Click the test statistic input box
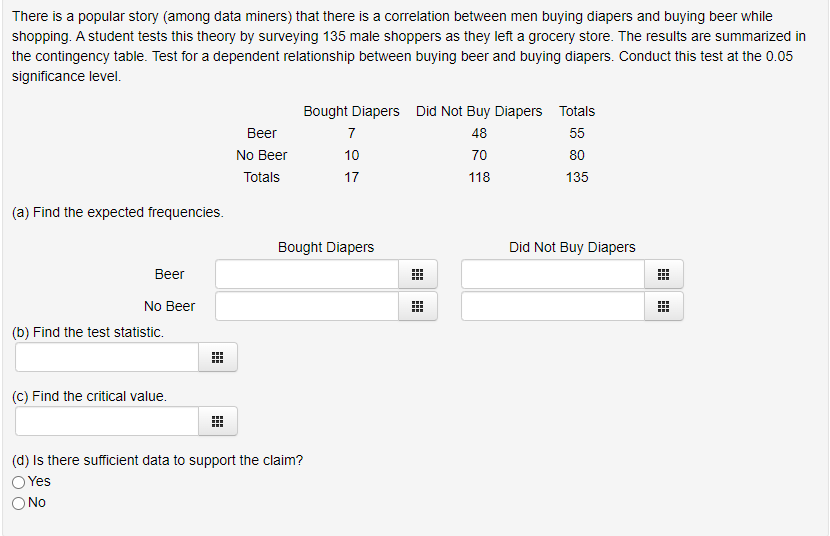Image resolution: width=830 pixels, height=536 pixels. [x=106, y=358]
